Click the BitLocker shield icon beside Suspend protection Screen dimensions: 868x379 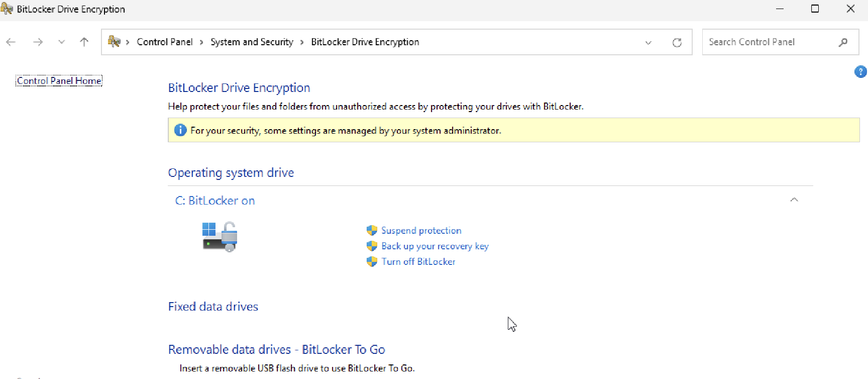[372, 230]
